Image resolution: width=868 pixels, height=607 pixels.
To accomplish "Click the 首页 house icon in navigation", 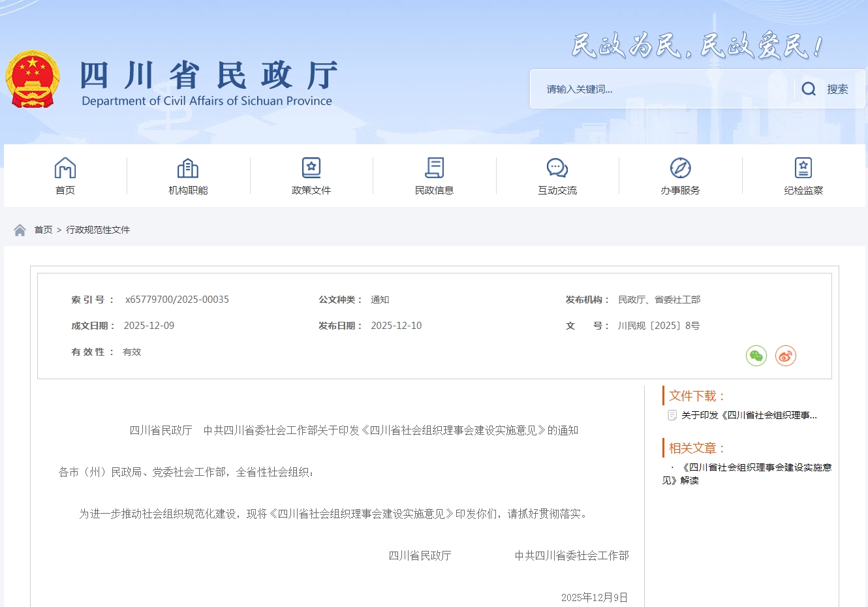I will 65,168.
